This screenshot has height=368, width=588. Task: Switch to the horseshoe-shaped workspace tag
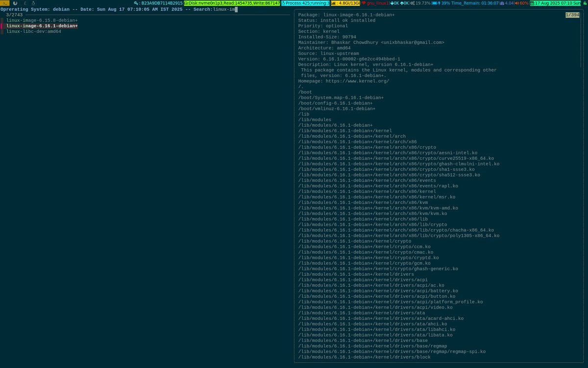pos(15,3)
